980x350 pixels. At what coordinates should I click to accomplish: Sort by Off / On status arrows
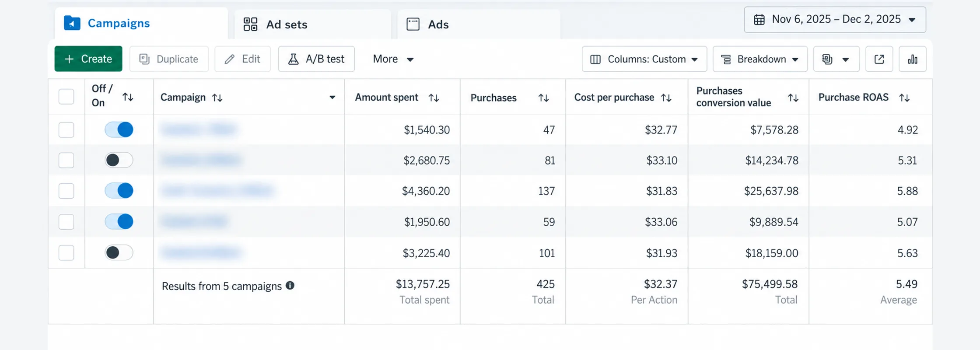[128, 97]
